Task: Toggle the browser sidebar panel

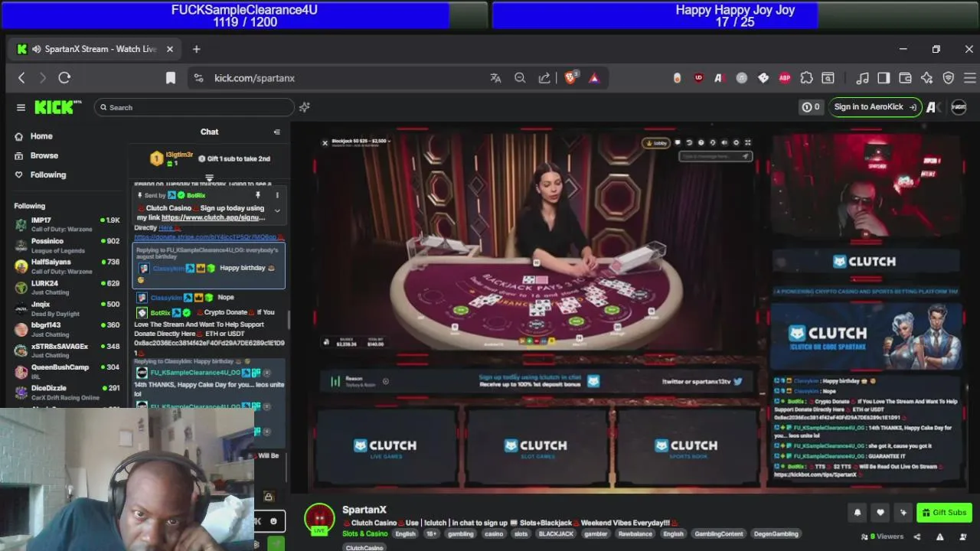Action: 884,78
